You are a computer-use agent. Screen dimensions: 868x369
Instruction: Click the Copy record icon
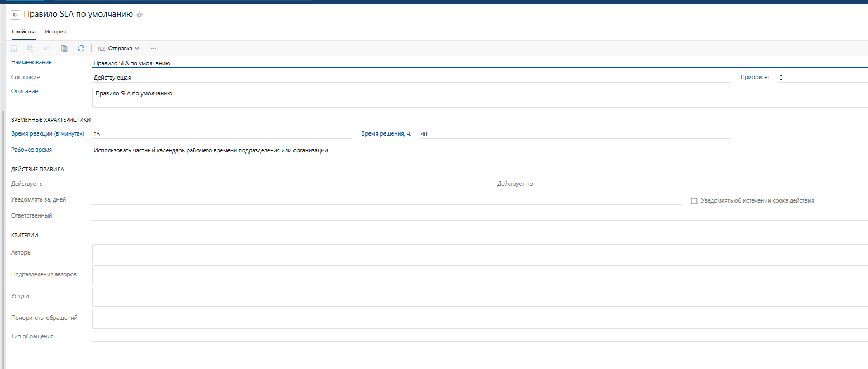click(64, 49)
